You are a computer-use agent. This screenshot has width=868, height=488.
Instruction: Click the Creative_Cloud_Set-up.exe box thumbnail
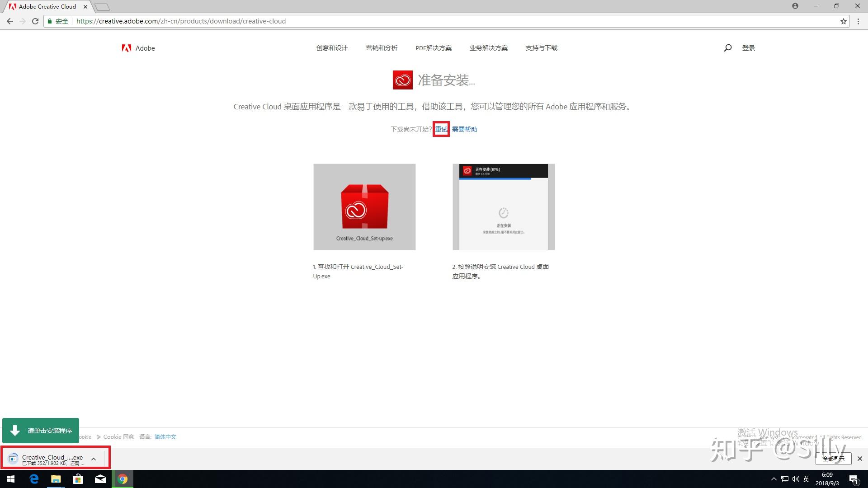tap(364, 207)
